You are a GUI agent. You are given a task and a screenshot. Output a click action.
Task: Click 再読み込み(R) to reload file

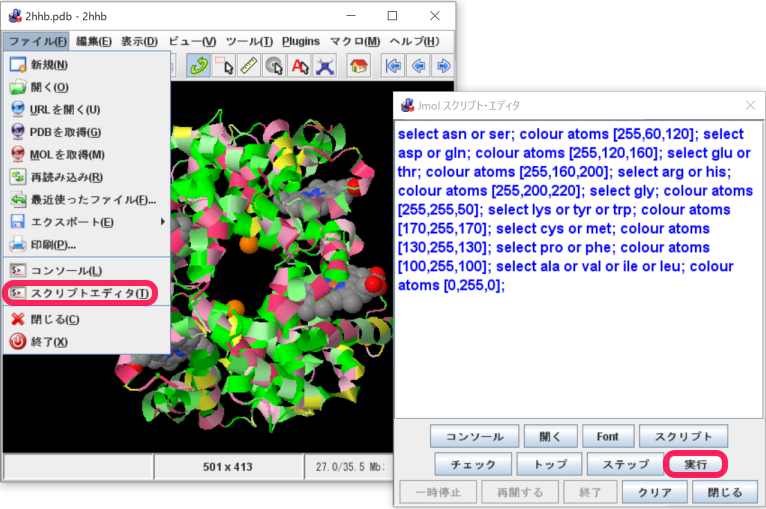(86, 177)
